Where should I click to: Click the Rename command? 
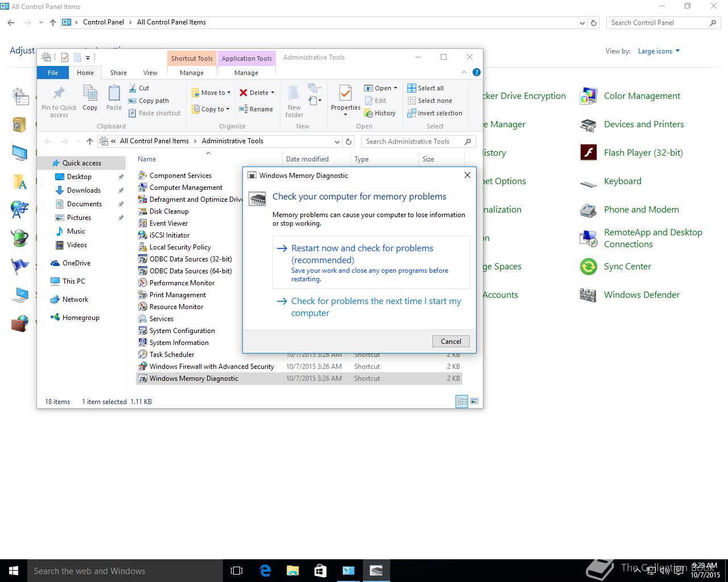tap(256, 109)
